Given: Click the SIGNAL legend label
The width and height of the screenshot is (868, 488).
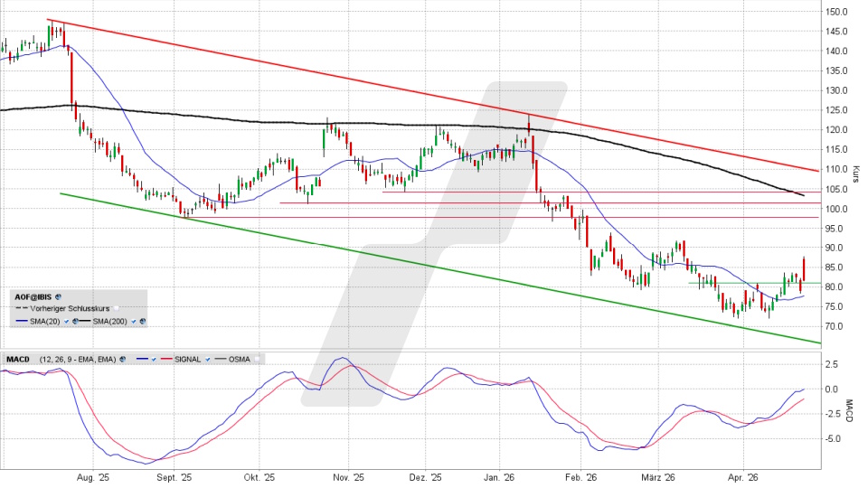Looking at the screenshot, I should point(188,359).
